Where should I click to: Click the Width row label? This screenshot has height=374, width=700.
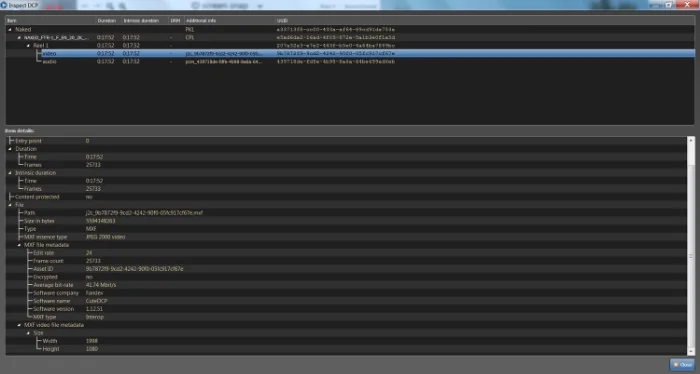click(x=50, y=341)
